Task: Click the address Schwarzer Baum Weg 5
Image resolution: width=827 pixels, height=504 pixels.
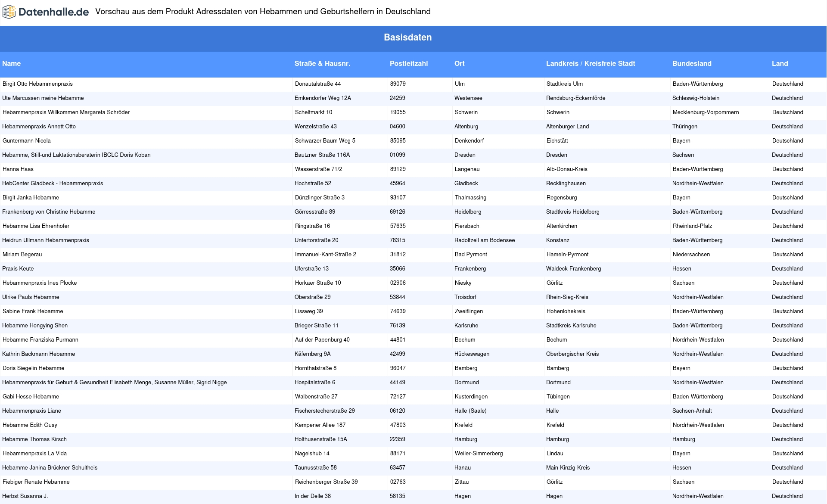Action: [x=325, y=141]
